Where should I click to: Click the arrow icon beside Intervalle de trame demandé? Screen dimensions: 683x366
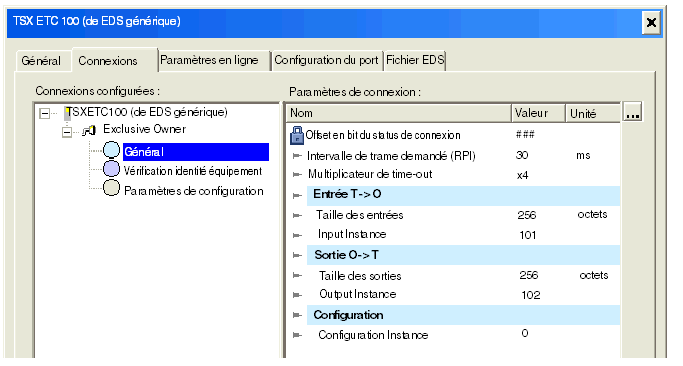click(297, 156)
